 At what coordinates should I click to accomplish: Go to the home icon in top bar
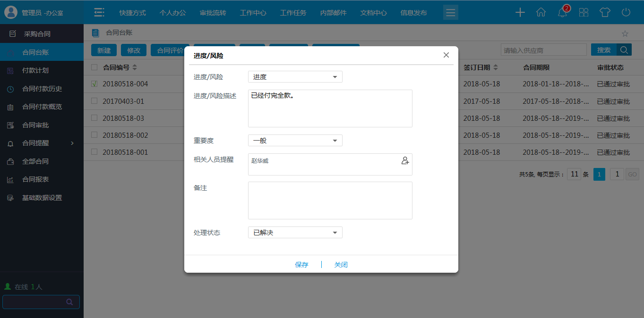(x=541, y=12)
